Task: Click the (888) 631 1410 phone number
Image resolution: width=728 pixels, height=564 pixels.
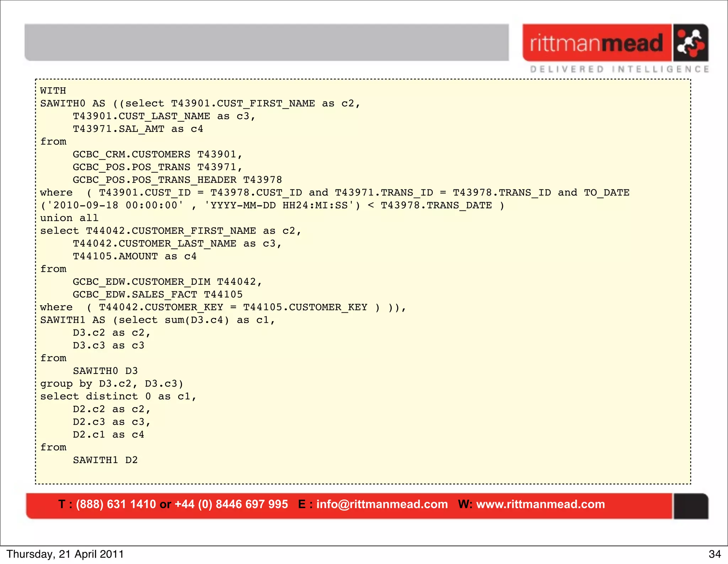Action: click(x=116, y=504)
